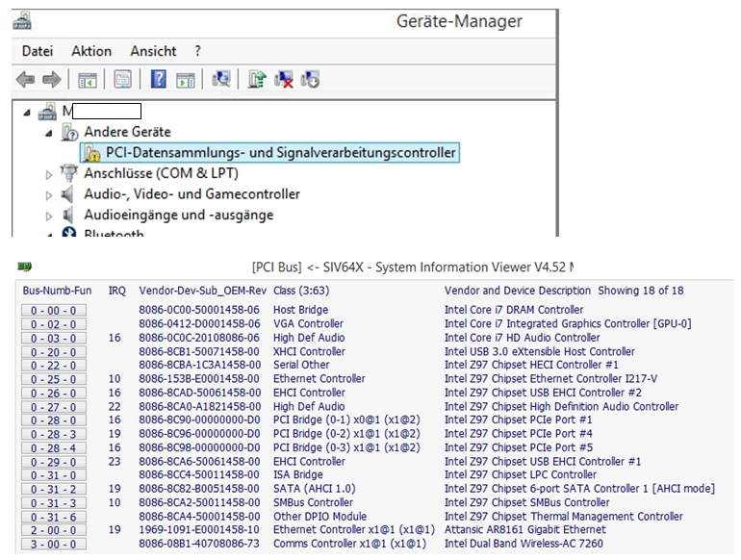
Task: Click the Other DPIO Module class entry
Action: pyautogui.click(x=319, y=517)
